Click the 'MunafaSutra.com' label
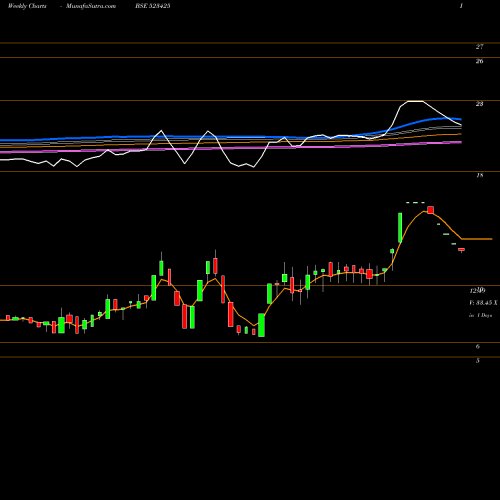The width and height of the screenshot is (500, 500). [x=91, y=6]
